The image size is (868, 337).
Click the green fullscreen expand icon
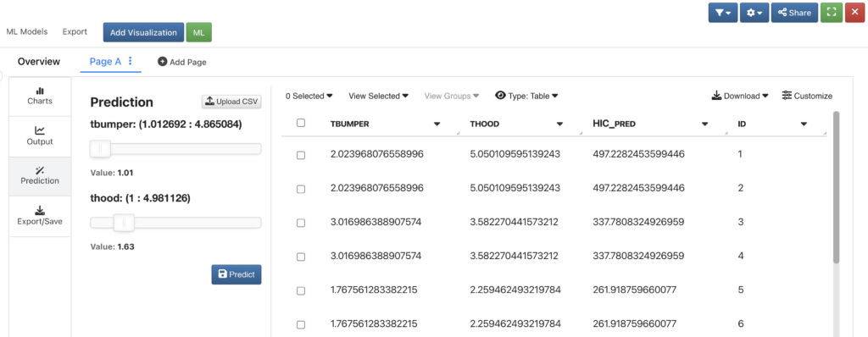click(x=831, y=13)
